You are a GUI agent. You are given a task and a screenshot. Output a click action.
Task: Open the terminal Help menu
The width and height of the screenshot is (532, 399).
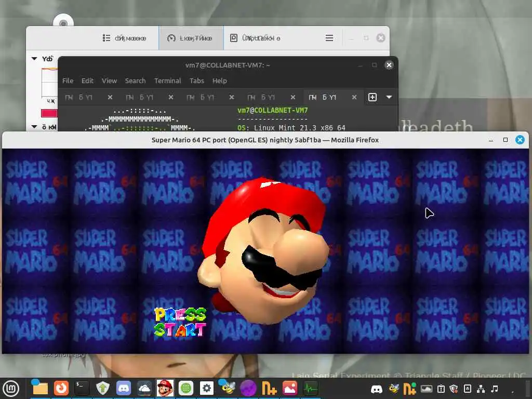click(x=220, y=81)
